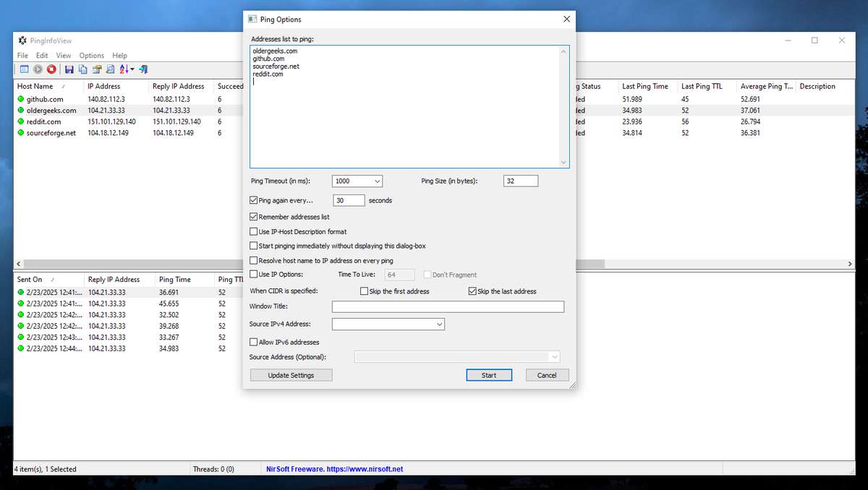Open Ping Options from the toolbar icon
This screenshot has width=868, height=490.
click(x=24, y=69)
